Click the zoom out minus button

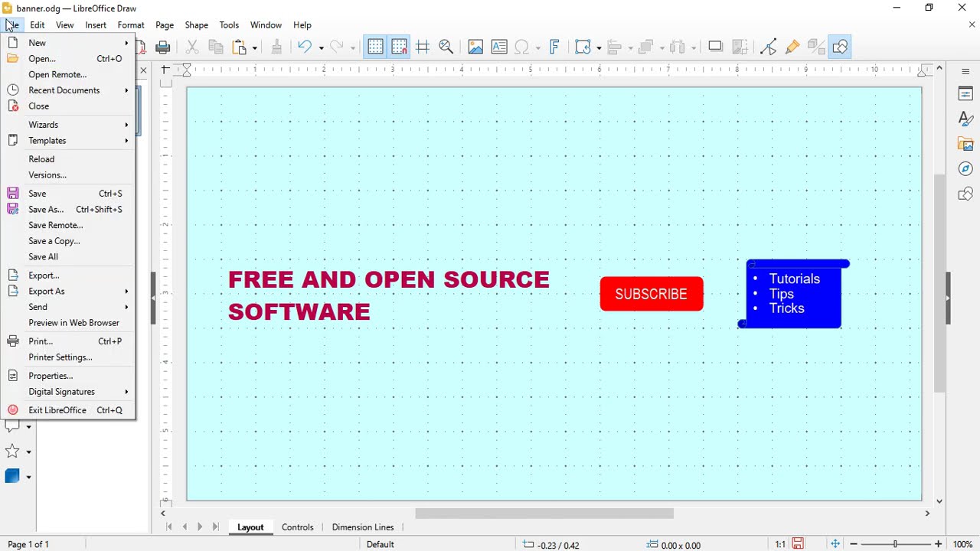pos(853,544)
